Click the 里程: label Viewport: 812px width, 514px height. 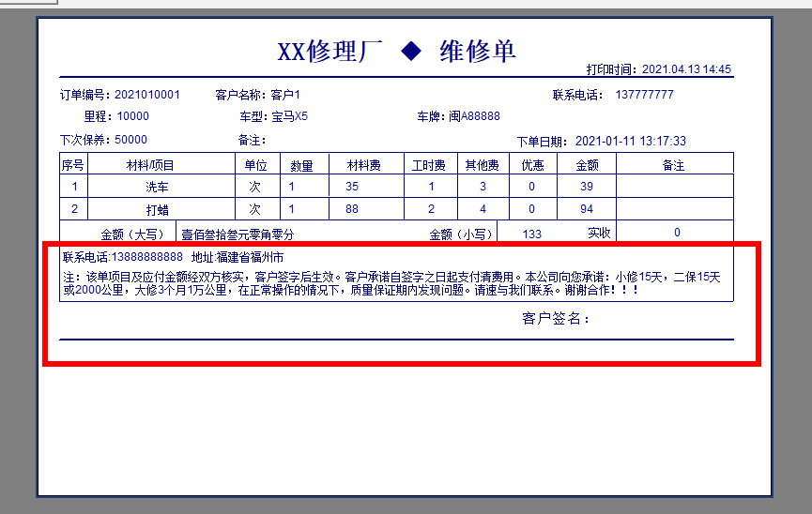[99, 116]
